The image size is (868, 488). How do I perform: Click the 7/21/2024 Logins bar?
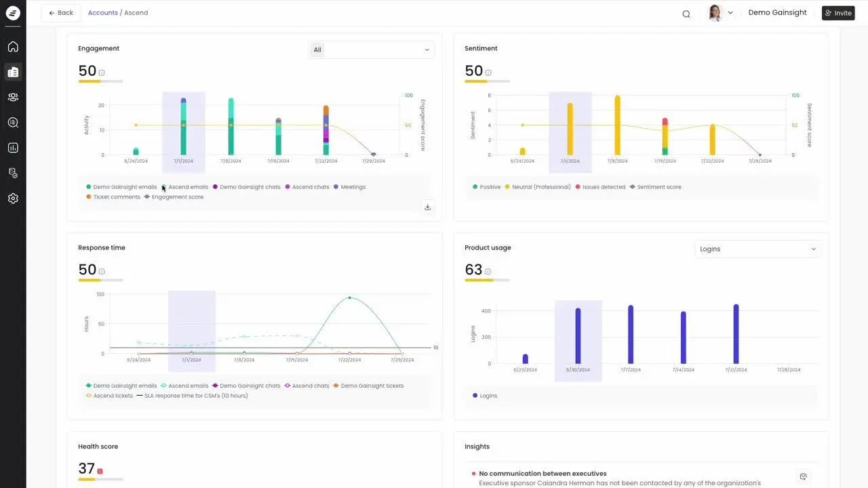coord(736,334)
